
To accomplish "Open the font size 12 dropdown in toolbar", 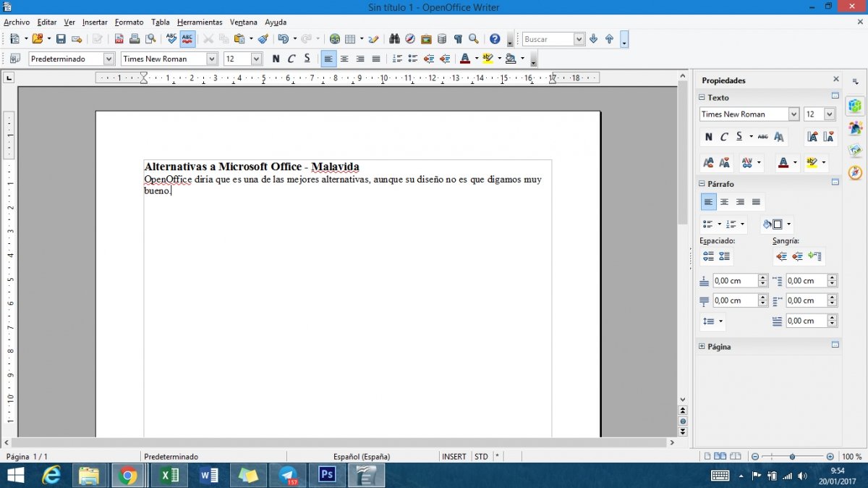I will [256, 59].
